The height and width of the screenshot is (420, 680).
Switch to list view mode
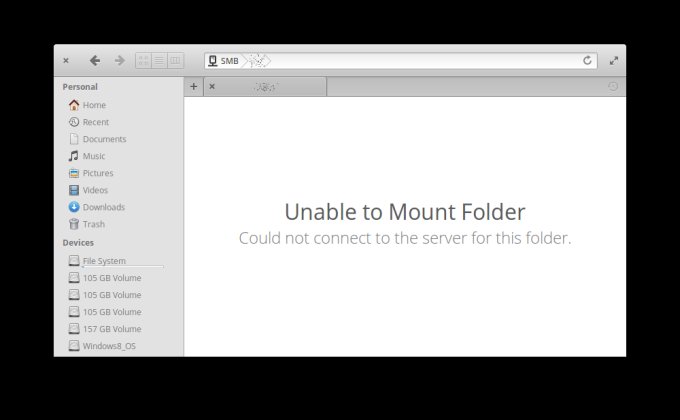[159, 61]
